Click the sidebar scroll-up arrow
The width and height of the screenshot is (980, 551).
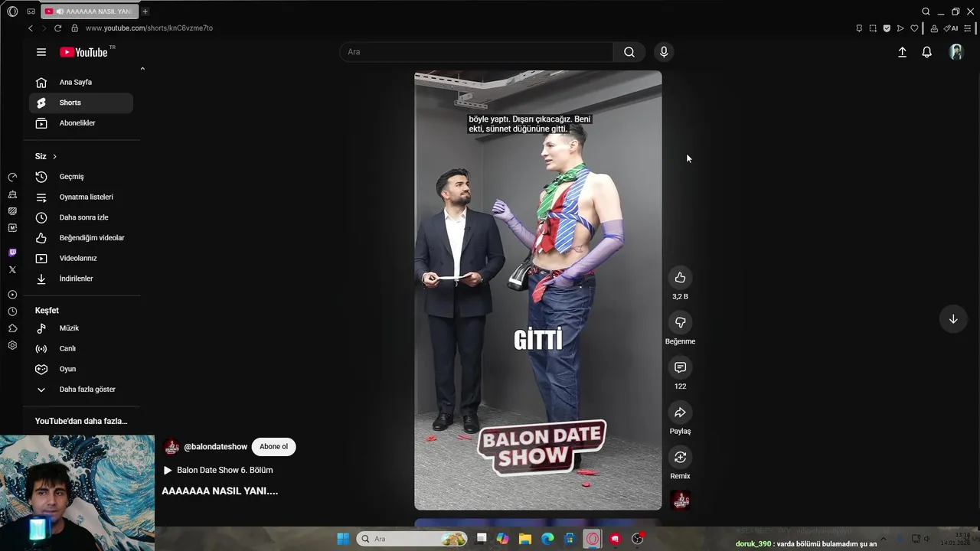point(142,69)
